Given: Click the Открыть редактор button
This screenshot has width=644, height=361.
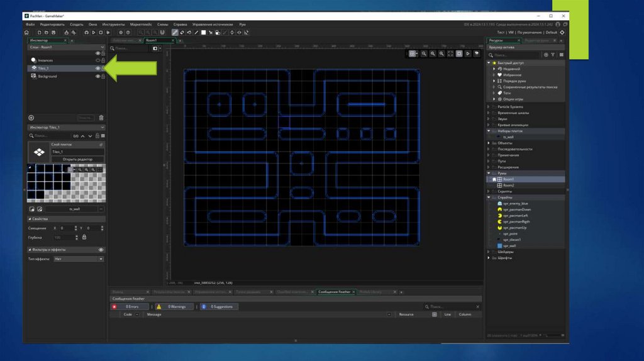Looking at the screenshot, I should pyautogui.click(x=77, y=159).
